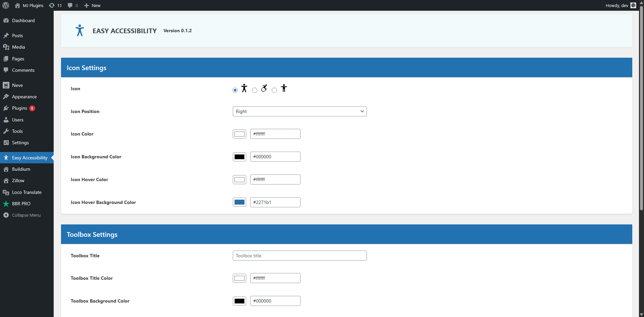Collapse the admin sidebar menu
This screenshot has width=644, height=317.
tap(26, 215)
